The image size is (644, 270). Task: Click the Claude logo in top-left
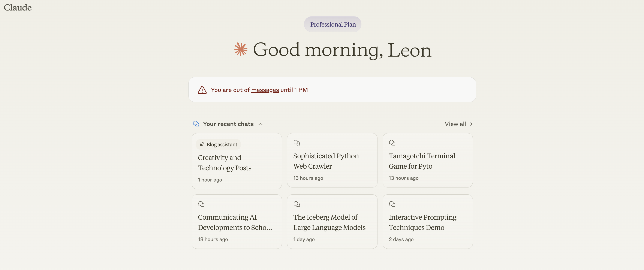click(18, 7)
